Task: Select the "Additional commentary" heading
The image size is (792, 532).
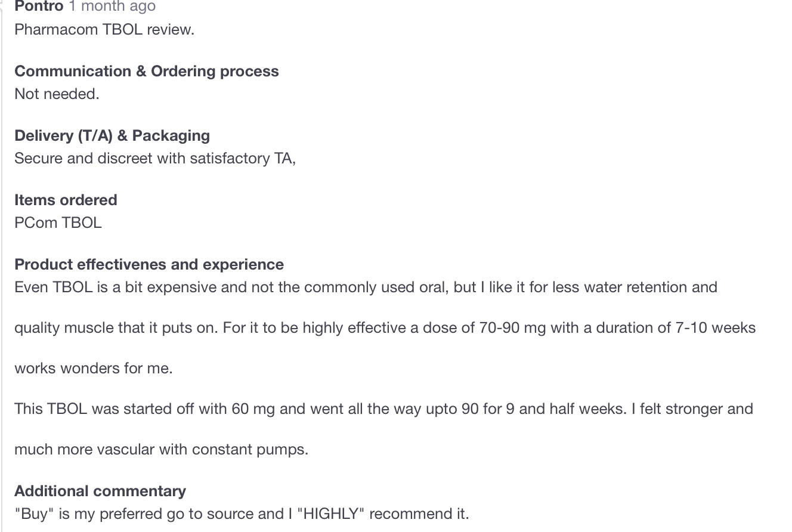Action: click(100, 491)
